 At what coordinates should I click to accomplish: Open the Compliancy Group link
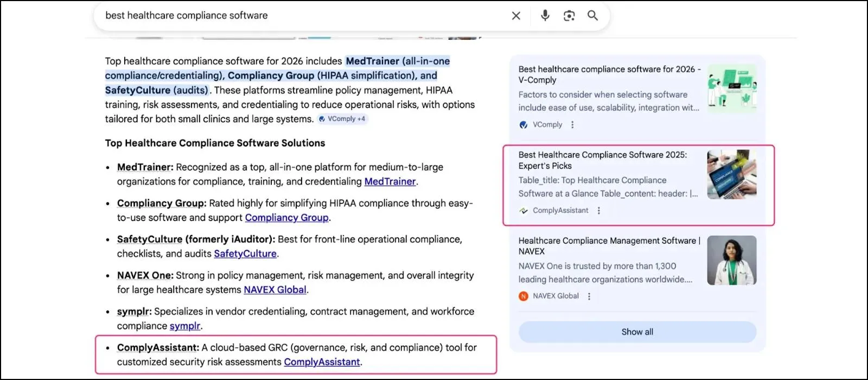286,217
